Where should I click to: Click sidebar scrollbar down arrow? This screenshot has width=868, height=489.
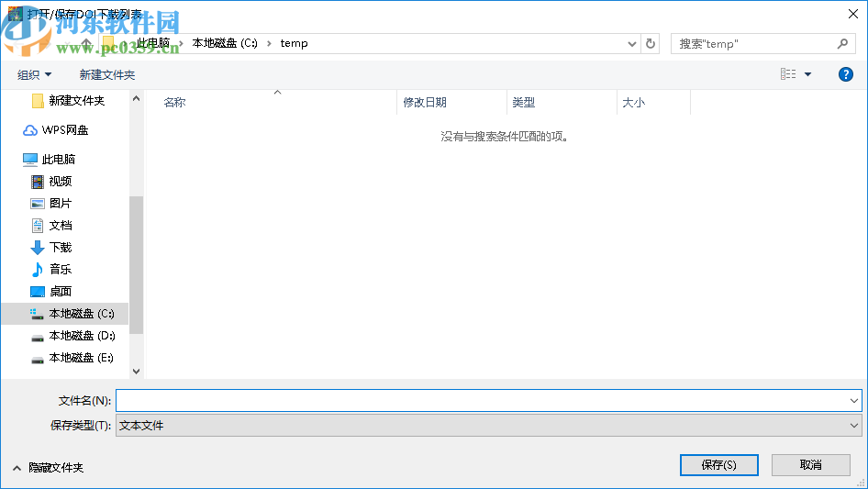pyautogui.click(x=136, y=372)
